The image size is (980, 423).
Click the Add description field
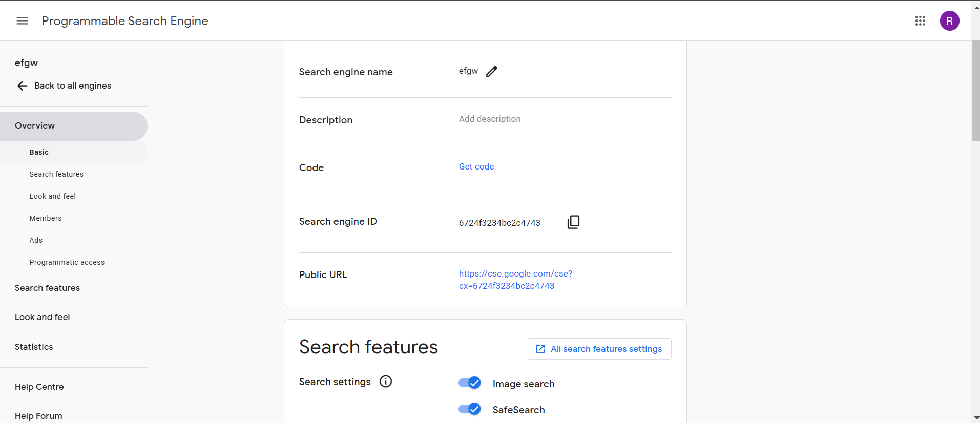[490, 119]
